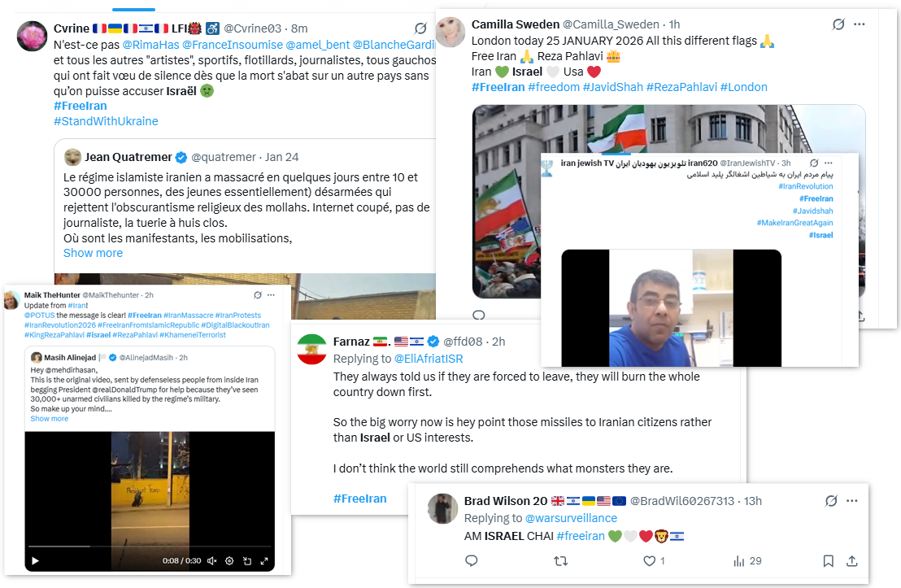
Task: Retweet Brad Wilson's AM ISRAEL CHAI post
Action: click(x=561, y=561)
